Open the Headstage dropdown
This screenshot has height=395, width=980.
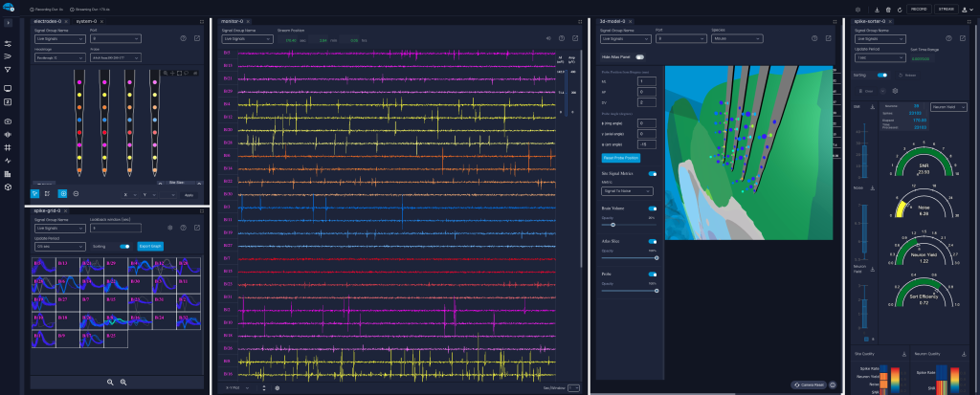point(60,58)
